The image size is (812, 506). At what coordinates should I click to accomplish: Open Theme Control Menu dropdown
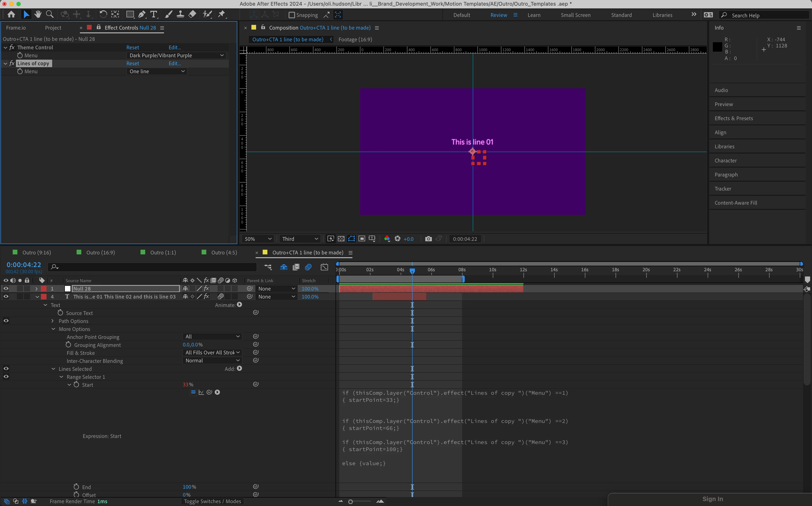pos(176,55)
